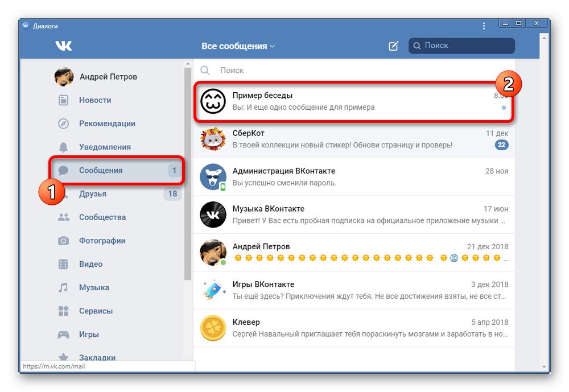Open the three-dot window menu
The width and height of the screenshot is (569, 392).
[x=484, y=26]
